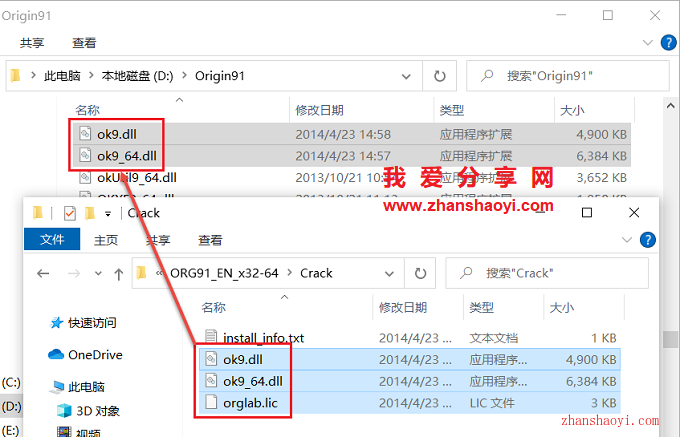Image resolution: width=680 pixels, height=437 pixels.
Task: Expand breadcrumb arrow after ORG91_EN_x32-64
Action: 290,273
